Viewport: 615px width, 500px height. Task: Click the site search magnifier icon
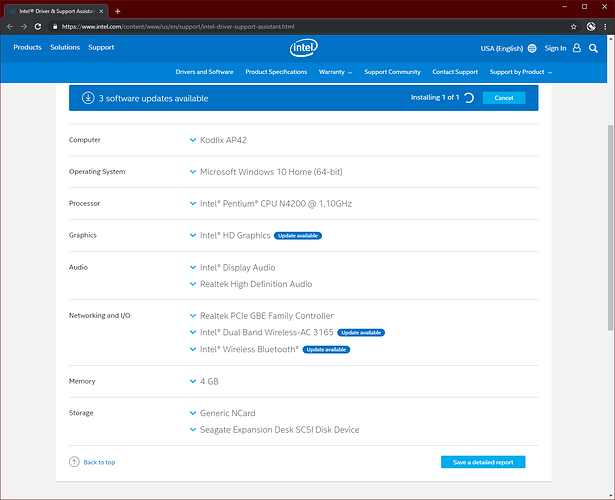point(596,48)
